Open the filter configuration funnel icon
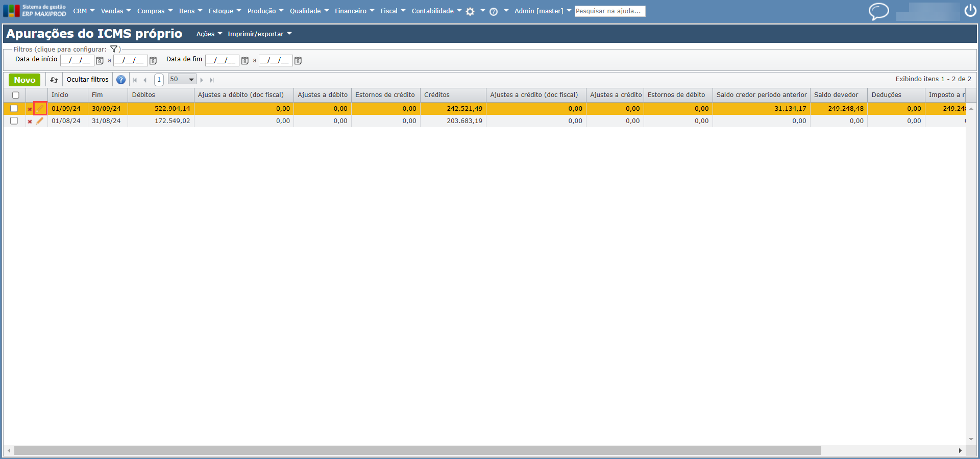980x459 pixels. 114,49
